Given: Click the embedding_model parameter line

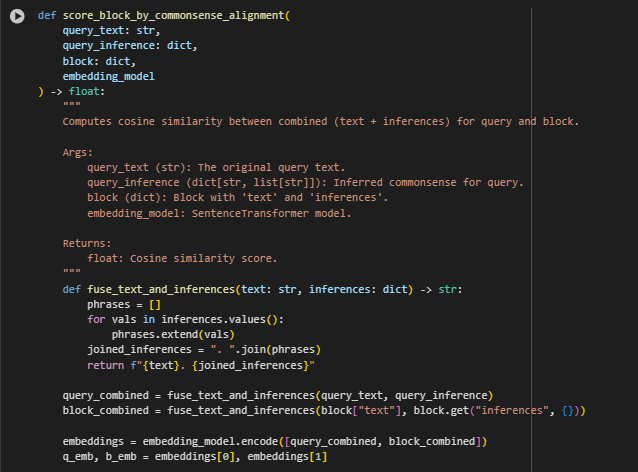Looking at the screenshot, I should [x=109, y=76].
